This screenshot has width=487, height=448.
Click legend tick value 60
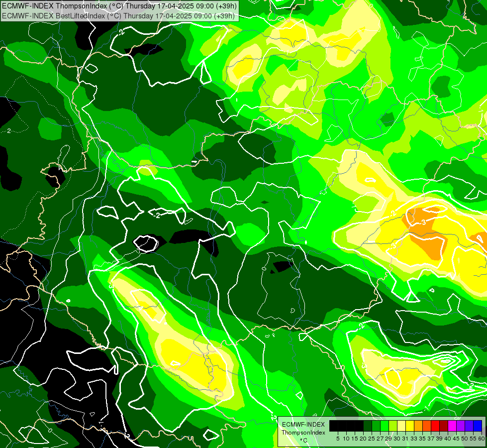pos(482,439)
